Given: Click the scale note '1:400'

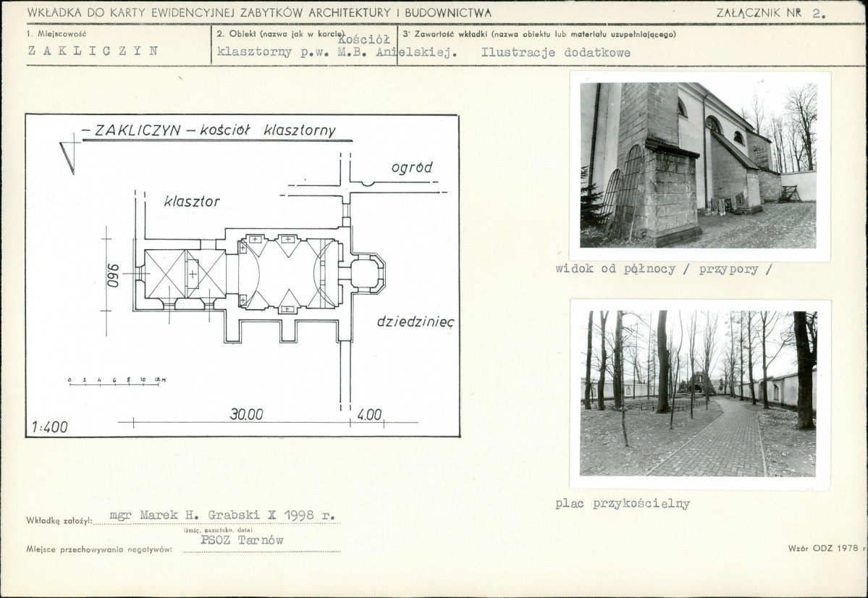Looking at the screenshot, I should pos(50,427).
